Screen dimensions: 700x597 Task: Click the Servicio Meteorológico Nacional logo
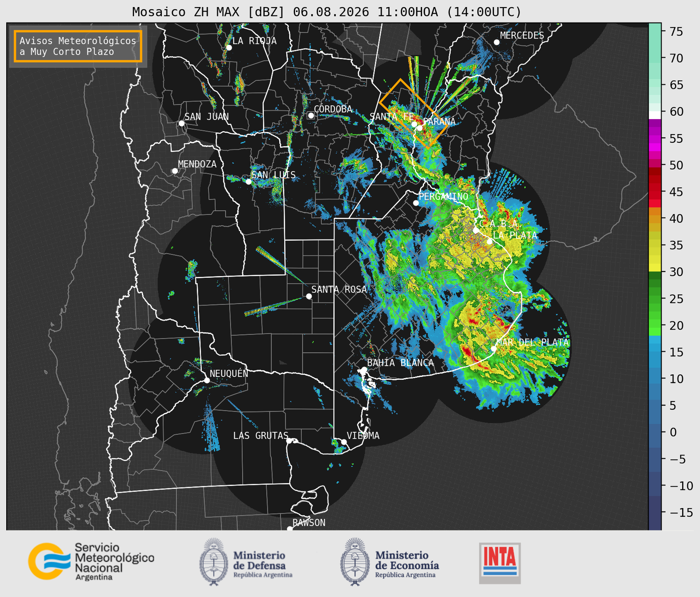pos(91,561)
